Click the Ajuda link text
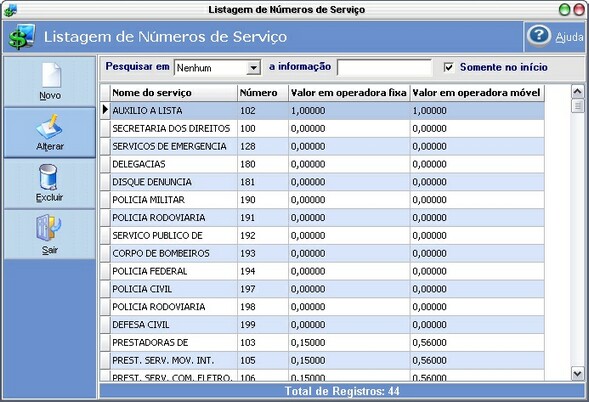This screenshot has width=589, height=402. click(569, 37)
